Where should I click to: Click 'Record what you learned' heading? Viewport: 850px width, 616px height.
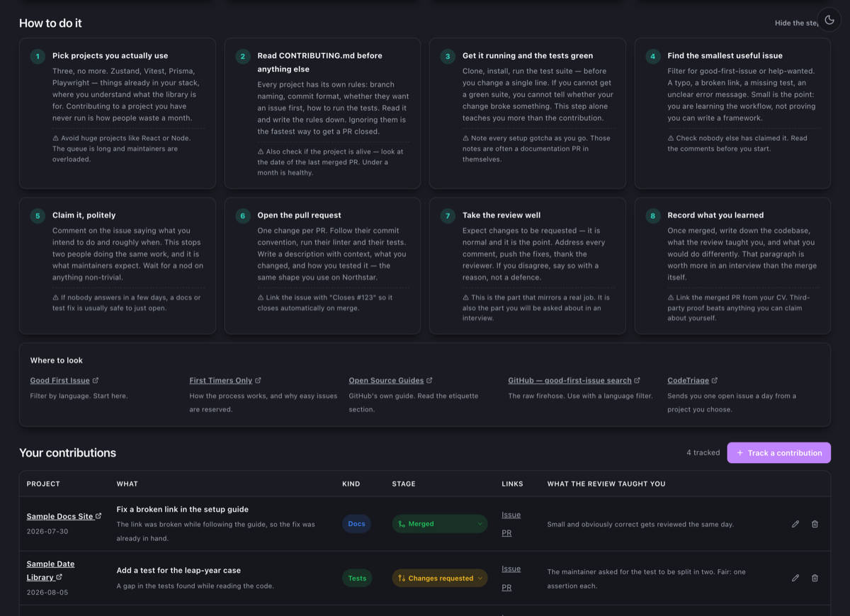pos(715,215)
